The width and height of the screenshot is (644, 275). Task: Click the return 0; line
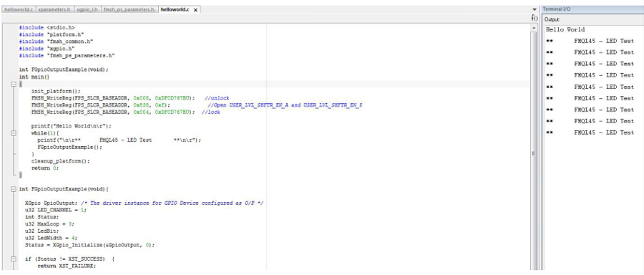[45, 168]
